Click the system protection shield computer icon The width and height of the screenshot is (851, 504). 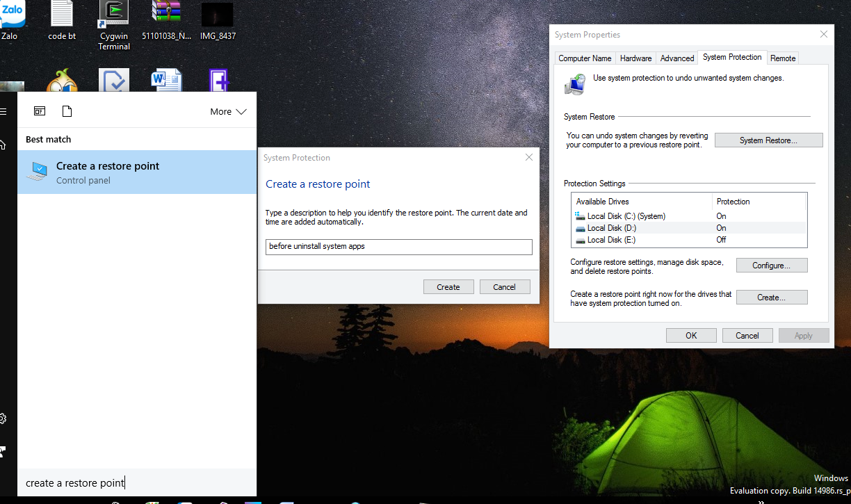coord(574,84)
